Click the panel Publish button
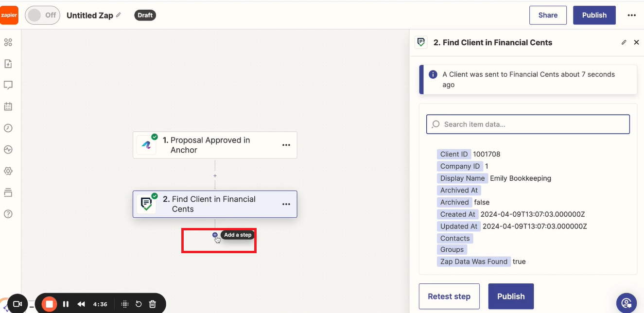 pyautogui.click(x=511, y=296)
